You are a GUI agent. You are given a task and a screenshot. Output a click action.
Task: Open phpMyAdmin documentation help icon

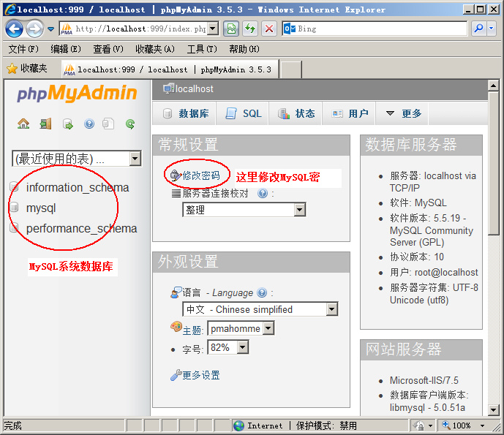click(x=89, y=124)
